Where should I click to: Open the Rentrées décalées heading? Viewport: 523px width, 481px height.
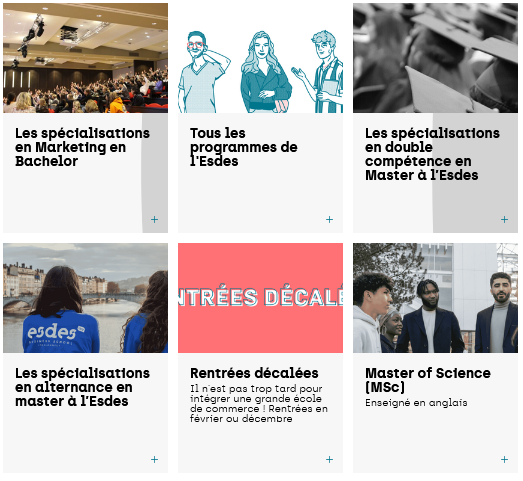(254, 374)
